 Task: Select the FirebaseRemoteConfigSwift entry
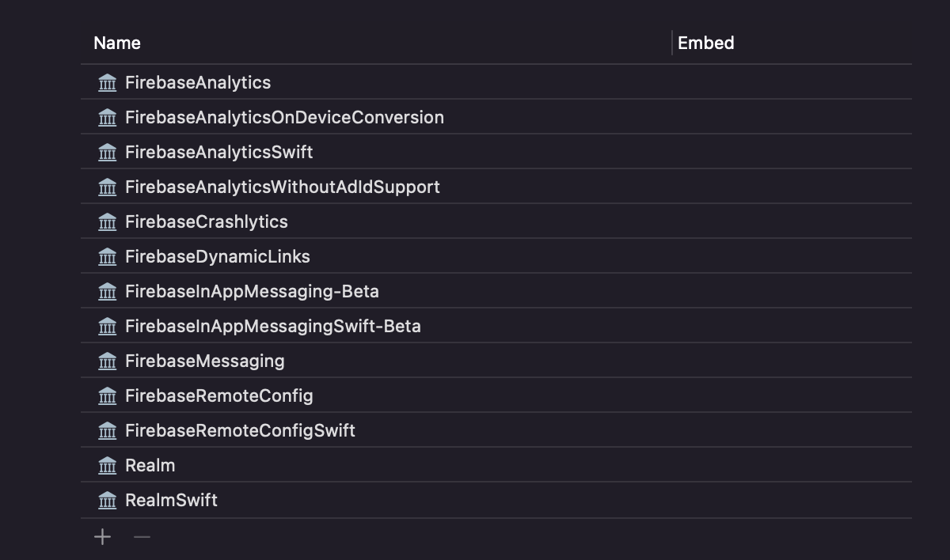[240, 430]
